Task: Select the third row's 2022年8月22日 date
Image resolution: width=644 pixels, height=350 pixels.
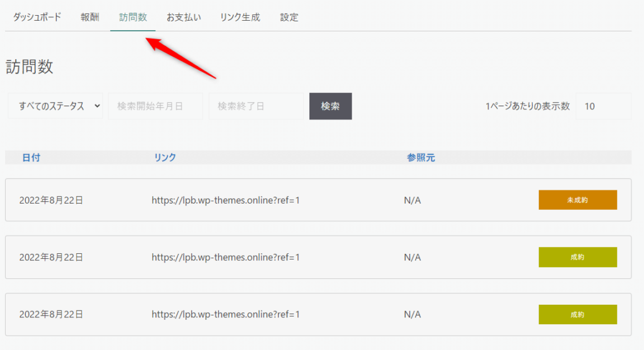Action: pos(51,314)
